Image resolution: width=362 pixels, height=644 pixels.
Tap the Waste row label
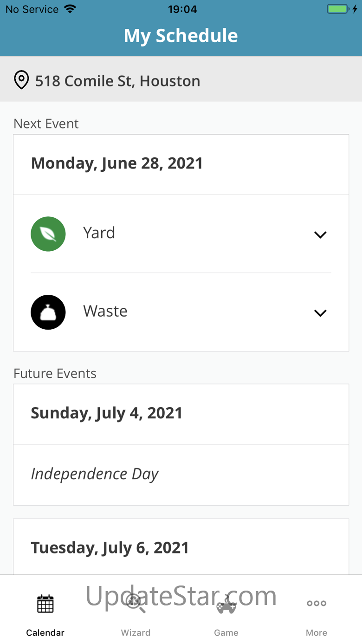[x=105, y=311]
